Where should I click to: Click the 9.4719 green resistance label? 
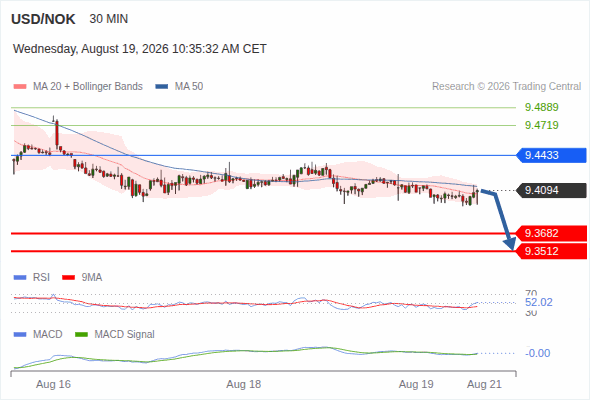pos(541,125)
